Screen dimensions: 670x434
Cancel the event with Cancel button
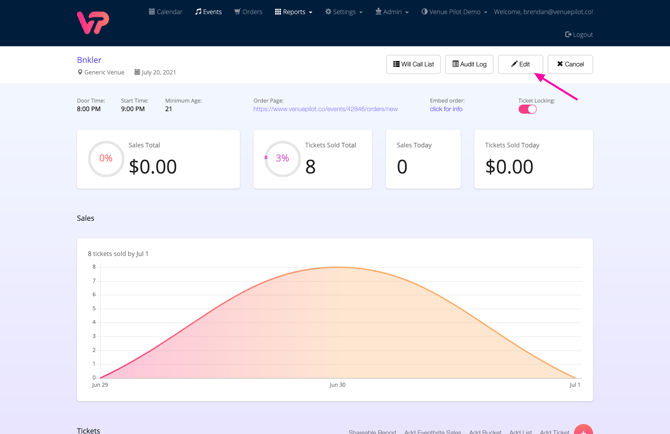[570, 64]
